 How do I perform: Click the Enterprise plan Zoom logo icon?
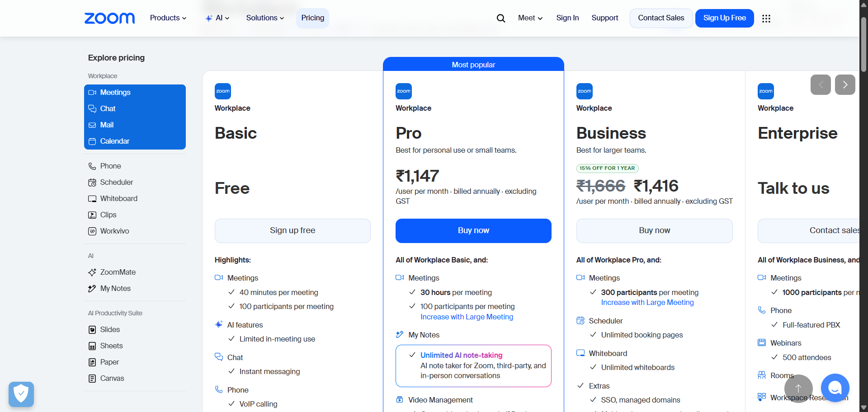click(x=766, y=91)
